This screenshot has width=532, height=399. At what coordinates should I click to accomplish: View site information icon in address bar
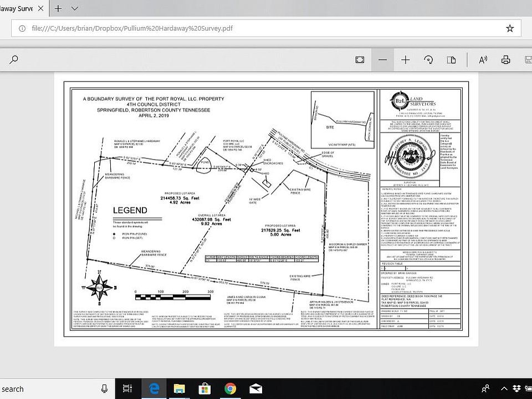21,28
